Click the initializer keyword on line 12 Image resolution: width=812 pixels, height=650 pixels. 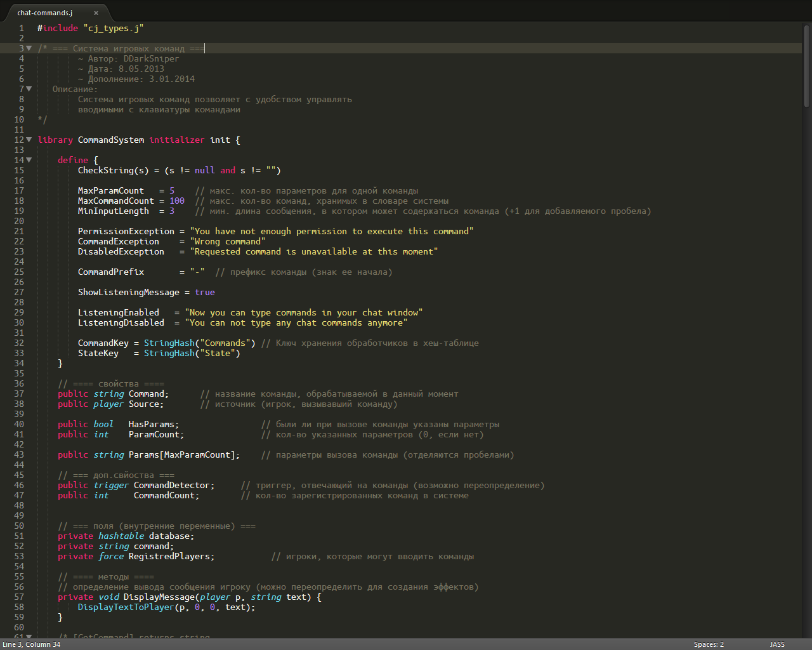[177, 140]
